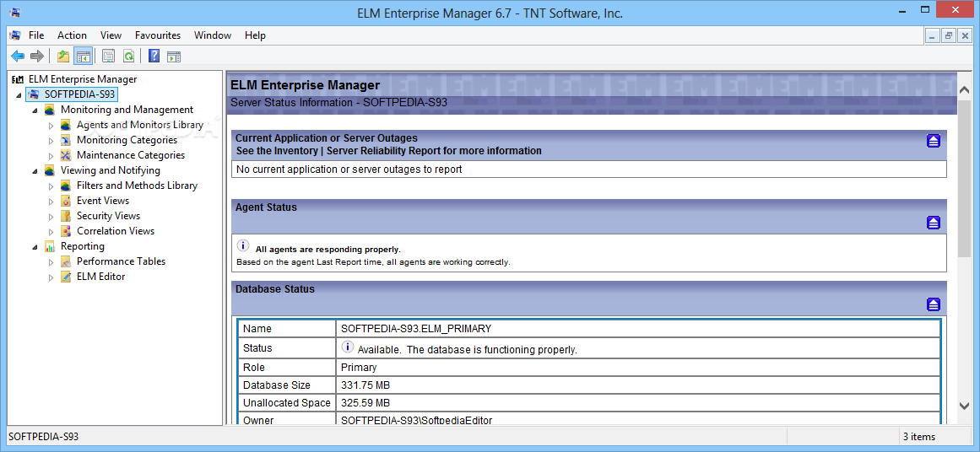This screenshot has height=452, width=980.
Task: Click the SOFTPEDIA-S93.ELM_PRIMARY database name cell
Action: [x=637, y=328]
